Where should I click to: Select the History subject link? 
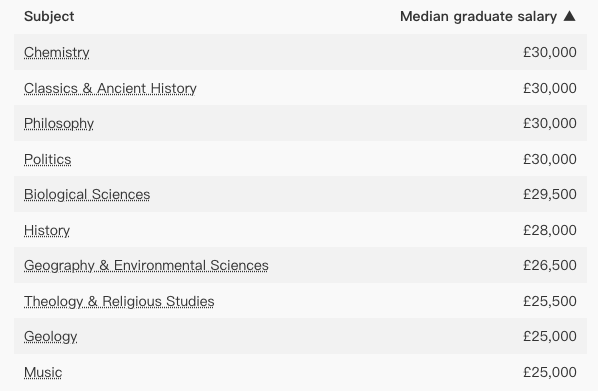[47, 230]
